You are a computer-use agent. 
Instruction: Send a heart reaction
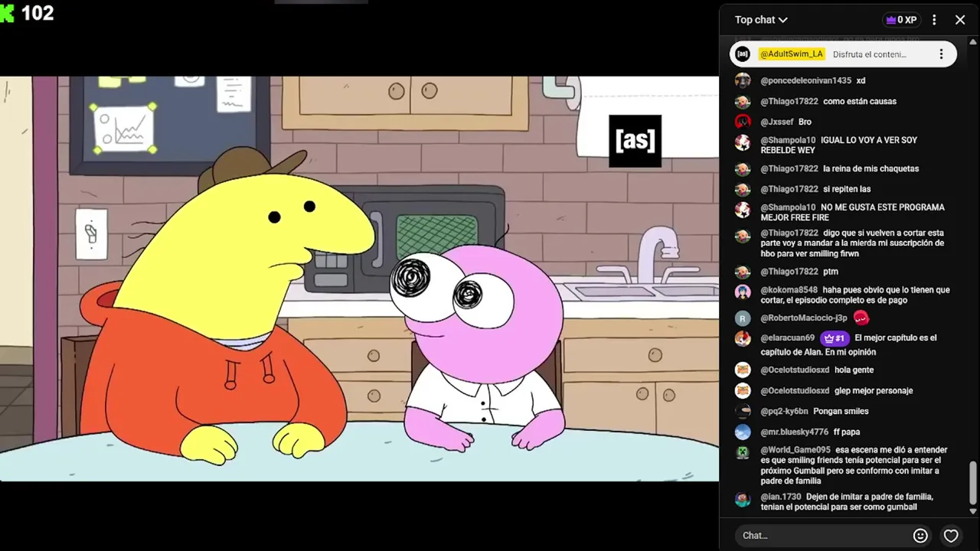coord(951,536)
